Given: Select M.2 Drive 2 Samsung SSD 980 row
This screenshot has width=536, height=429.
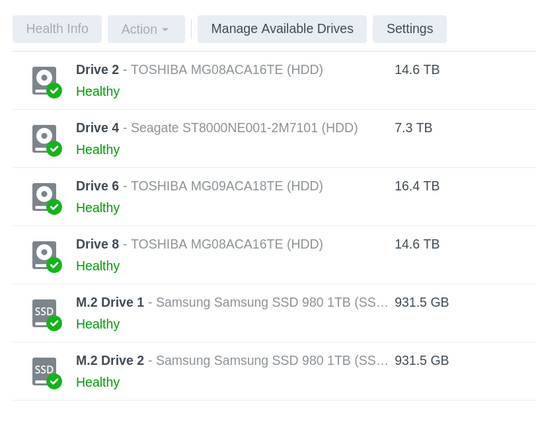Looking at the screenshot, I should pyautogui.click(x=274, y=371).
